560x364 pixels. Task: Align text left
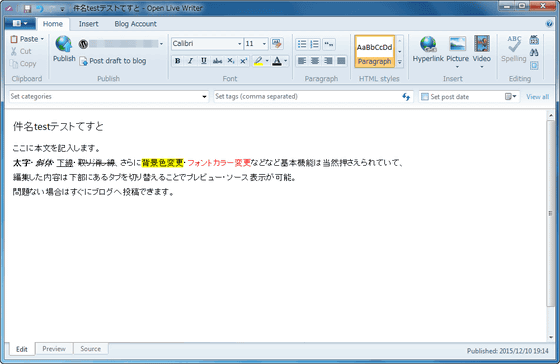(x=302, y=61)
